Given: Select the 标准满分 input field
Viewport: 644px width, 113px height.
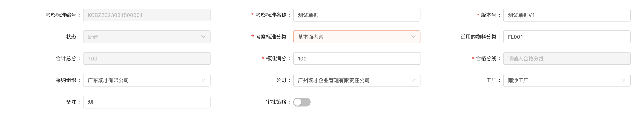Looking at the screenshot, I should tap(356, 59).
